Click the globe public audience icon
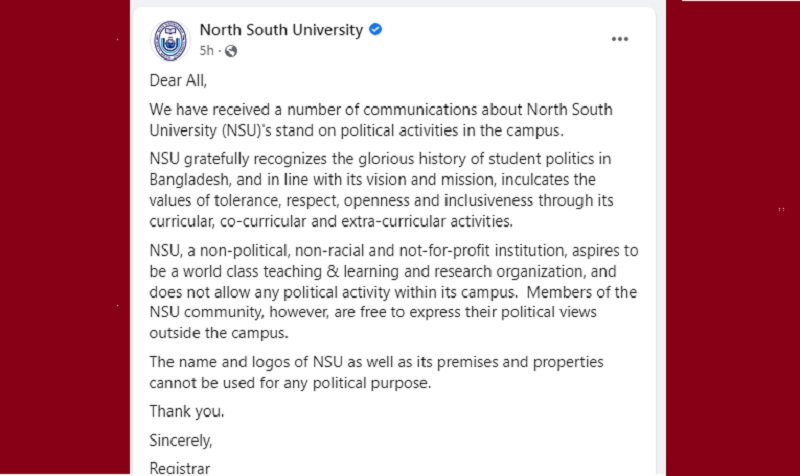The image size is (800, 476). point(231,50)
